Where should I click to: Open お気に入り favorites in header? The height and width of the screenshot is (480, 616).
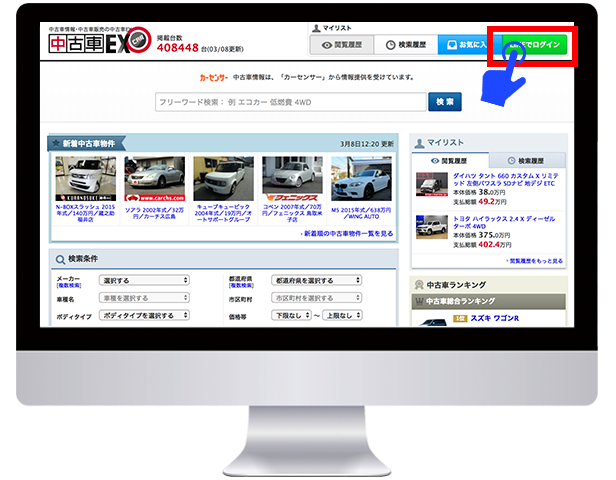(x=463, y=46)
